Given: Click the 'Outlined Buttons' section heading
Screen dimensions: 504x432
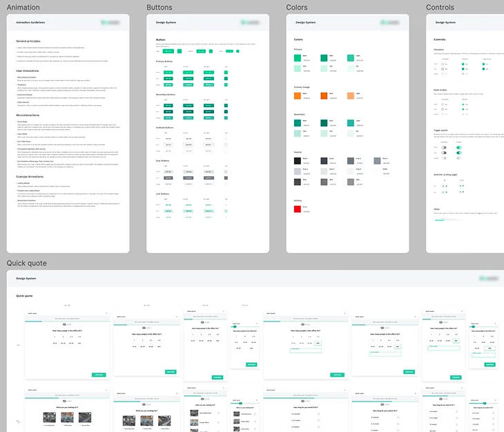Looking at the screenshot, I should [x=164, y=128].
